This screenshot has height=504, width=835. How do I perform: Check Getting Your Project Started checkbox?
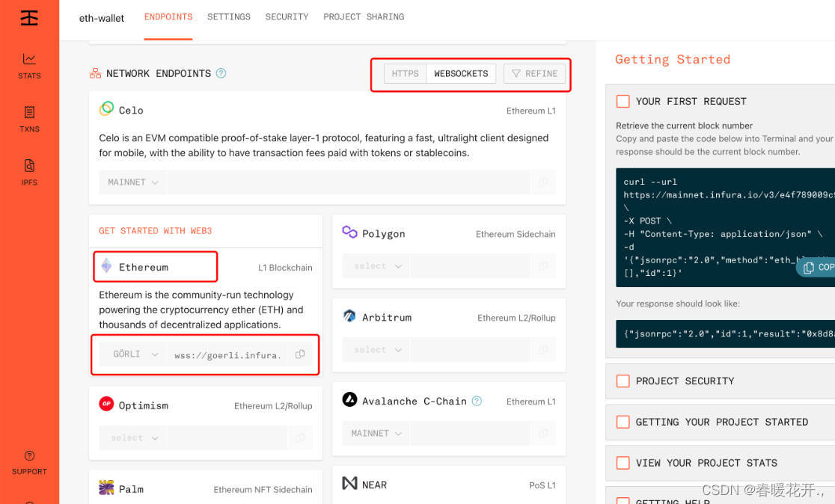click(623, 422)
